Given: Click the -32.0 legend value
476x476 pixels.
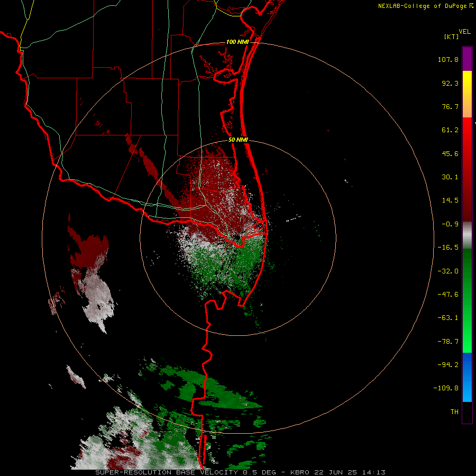Looking at the screenshot, I should (x=448, y=271).
